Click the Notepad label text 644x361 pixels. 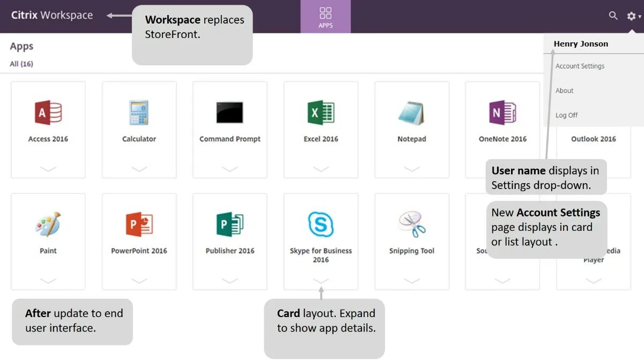click(411, 139)
